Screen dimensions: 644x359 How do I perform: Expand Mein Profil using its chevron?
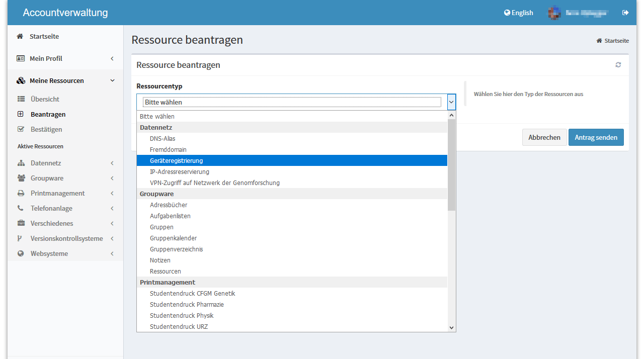click(112, 59)
